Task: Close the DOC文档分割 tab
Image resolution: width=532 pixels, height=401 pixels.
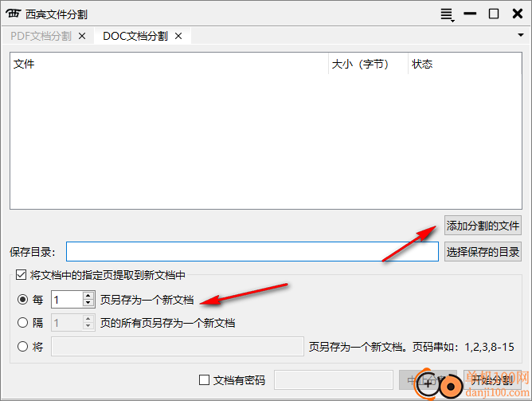Action: tap(178, 36)
